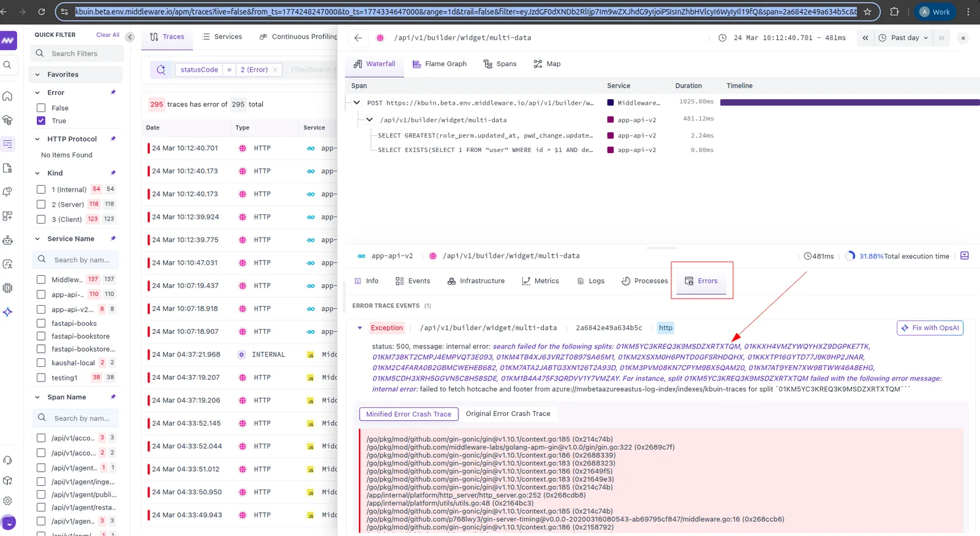Collapse the Favorites section
980x536 pixels.
click(37, 75)
